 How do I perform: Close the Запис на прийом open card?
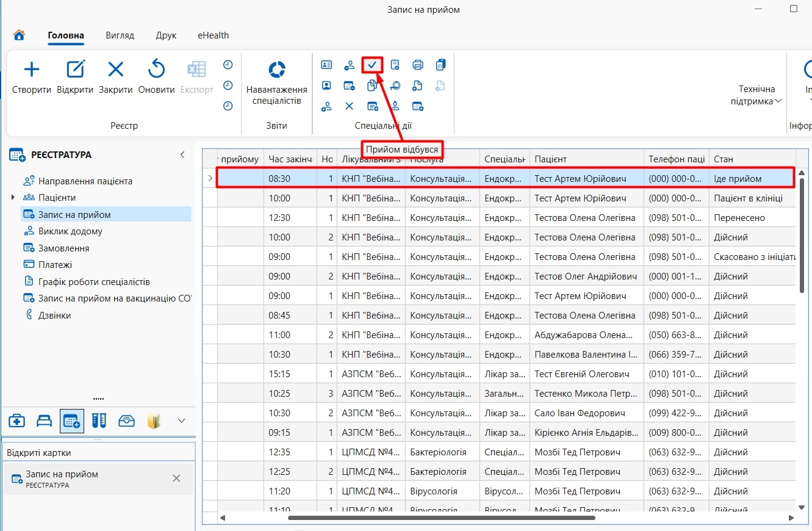coord(176,479)
